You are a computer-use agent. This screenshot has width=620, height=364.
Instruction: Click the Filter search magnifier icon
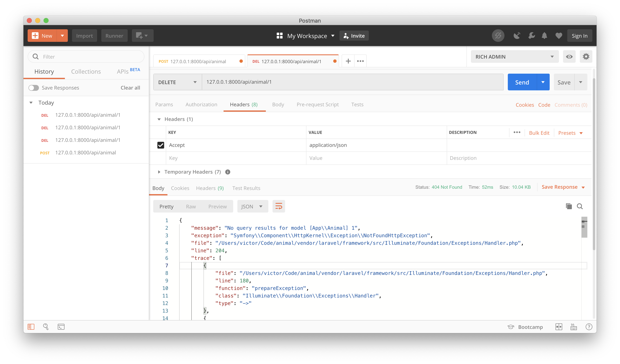36,56
